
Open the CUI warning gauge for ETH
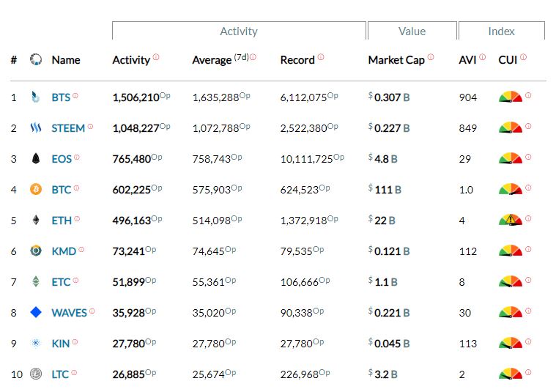(511, 220)
